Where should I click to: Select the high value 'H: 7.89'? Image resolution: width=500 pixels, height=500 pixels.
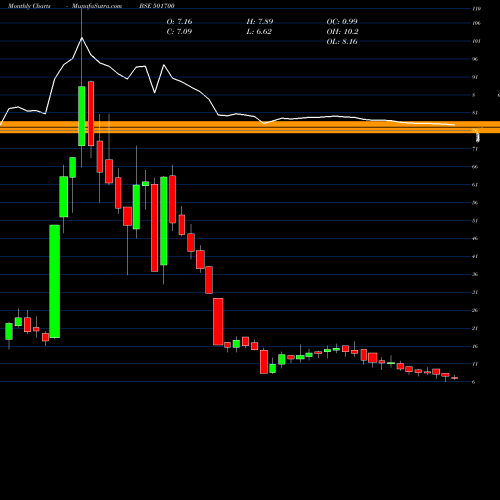click(260, 22)
